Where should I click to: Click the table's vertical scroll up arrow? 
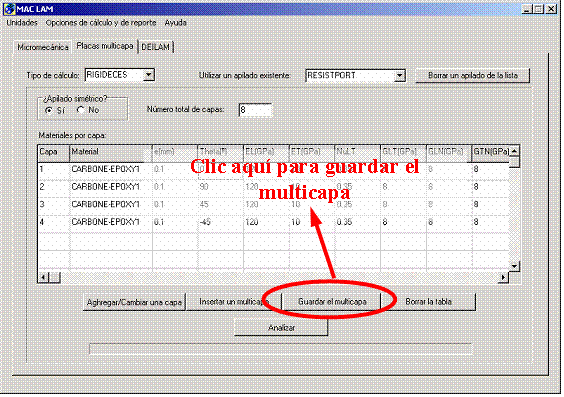coord(514,151)
